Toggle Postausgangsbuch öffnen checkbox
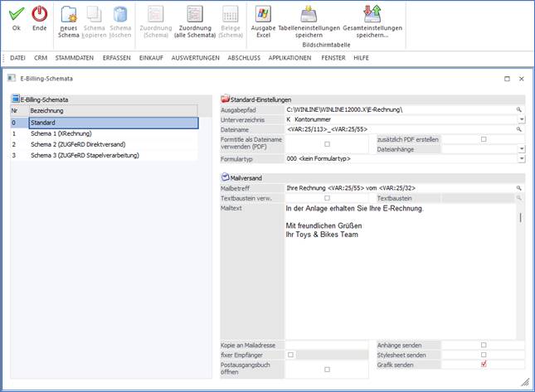 pos(327,369)
